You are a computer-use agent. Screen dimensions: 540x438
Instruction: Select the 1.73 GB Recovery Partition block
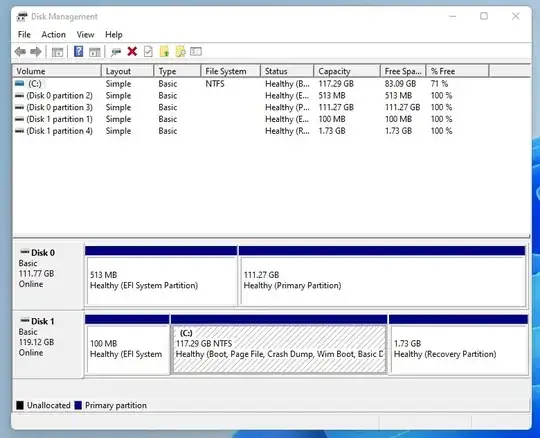click(x=459, y=344)
